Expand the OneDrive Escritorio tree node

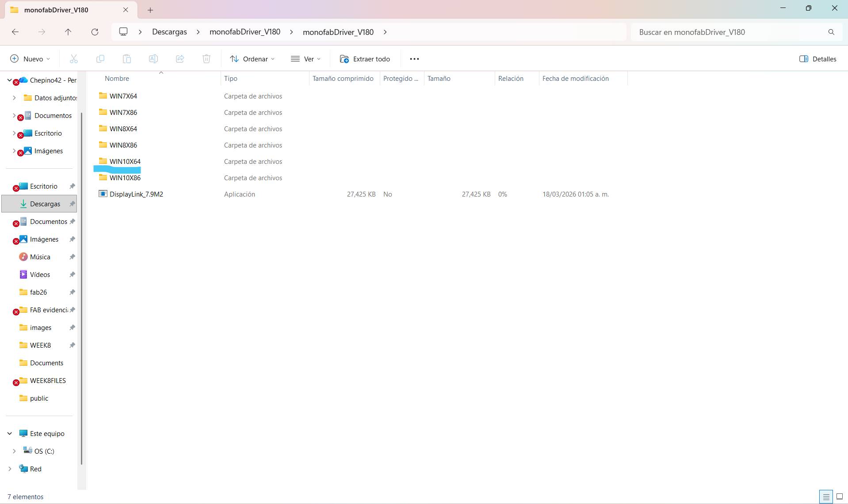14,133
